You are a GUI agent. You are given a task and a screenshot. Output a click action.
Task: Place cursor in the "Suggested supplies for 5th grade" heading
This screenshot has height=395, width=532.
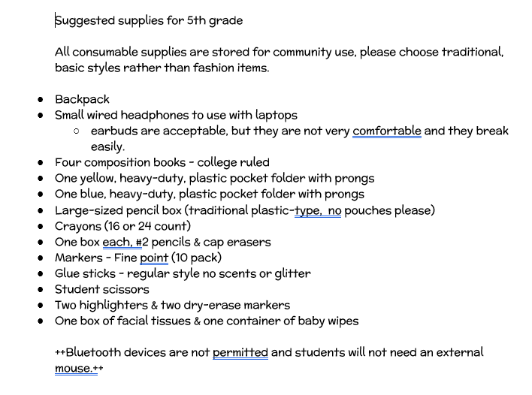149,20
